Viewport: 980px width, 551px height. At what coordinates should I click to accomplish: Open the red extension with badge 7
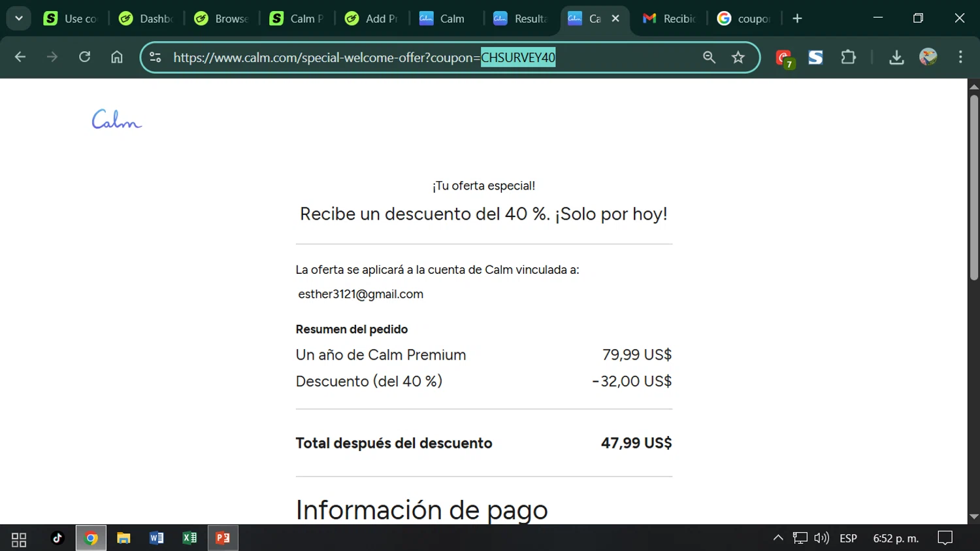tap(784, 58)
